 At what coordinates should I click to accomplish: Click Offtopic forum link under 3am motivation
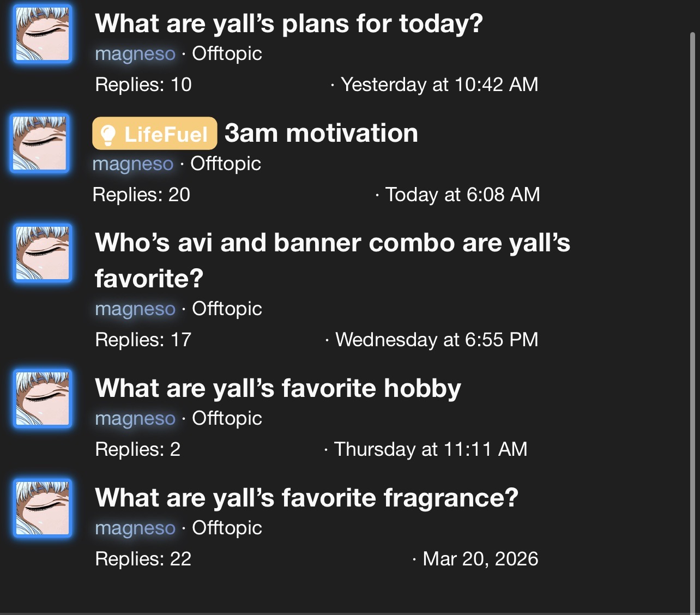tap(226, 164)
